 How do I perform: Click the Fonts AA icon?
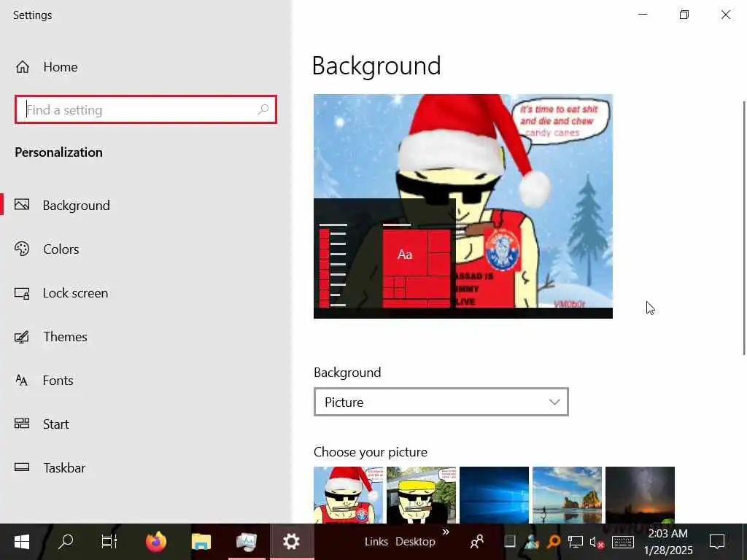[22, 380]
